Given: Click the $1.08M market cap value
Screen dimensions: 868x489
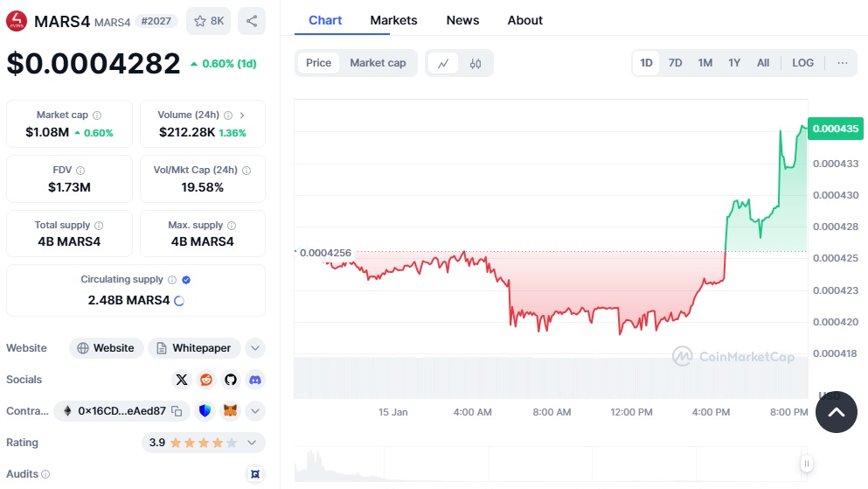Looking at the screenshot, I should 47,132.
